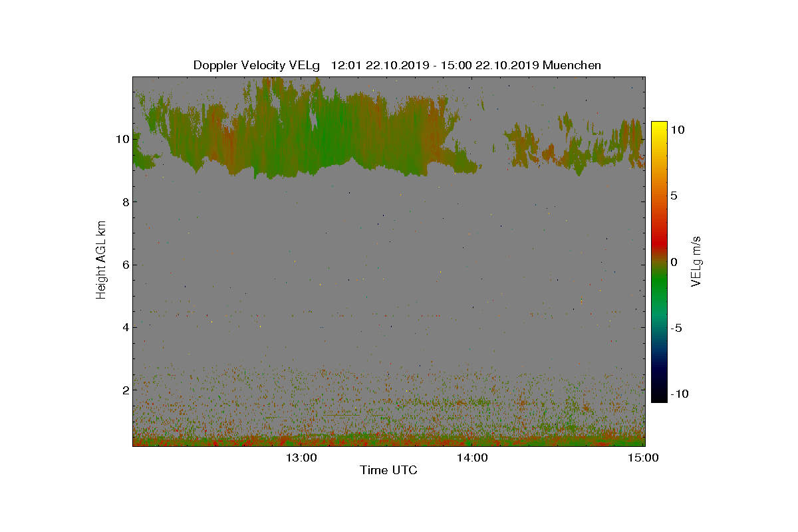Click the colorbar tick label "0"

(x=674, y=262)
